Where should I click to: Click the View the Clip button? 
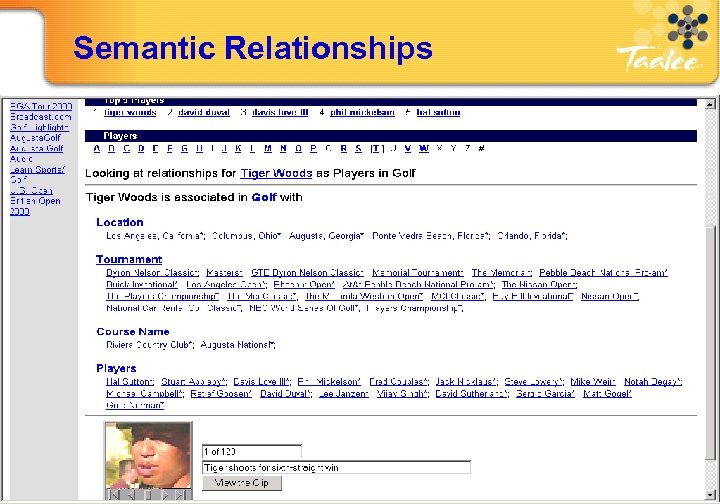coord(242,483)
